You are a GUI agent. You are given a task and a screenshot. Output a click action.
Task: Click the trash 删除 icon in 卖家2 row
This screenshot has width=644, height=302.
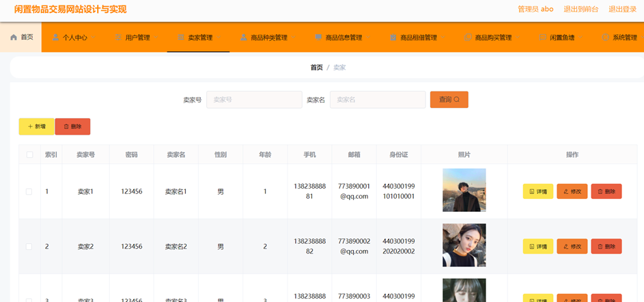(x=600, y=247)
